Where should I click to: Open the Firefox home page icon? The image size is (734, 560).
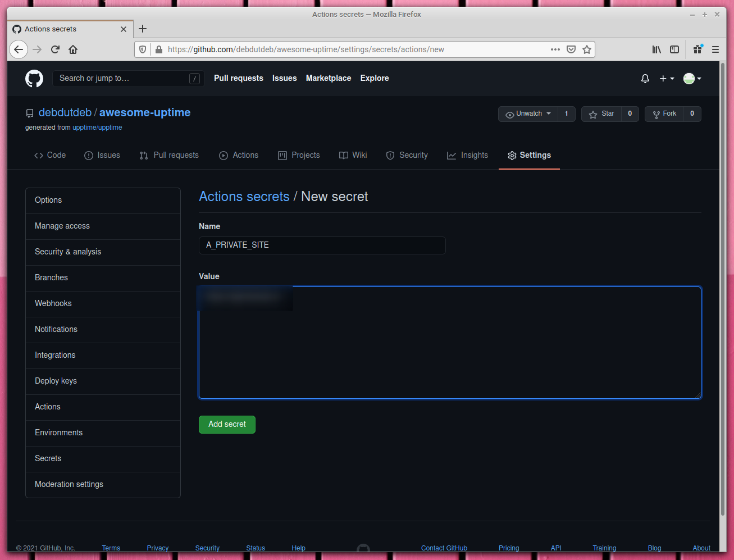[x=73, y=49]
